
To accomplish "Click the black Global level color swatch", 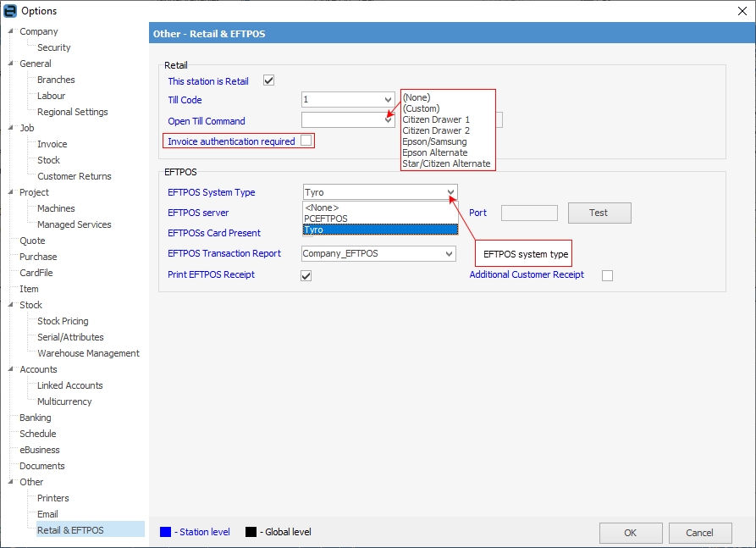I will [251, 532].
